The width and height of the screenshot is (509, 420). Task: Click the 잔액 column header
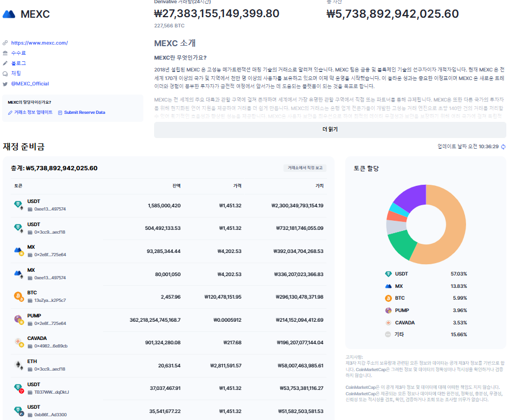point(176,186)
